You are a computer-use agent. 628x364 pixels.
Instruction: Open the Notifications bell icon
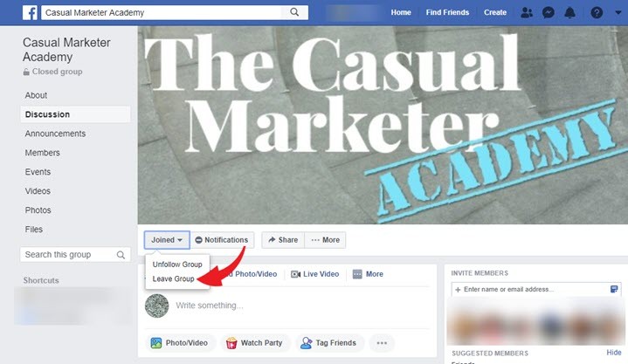coord(570,13)
